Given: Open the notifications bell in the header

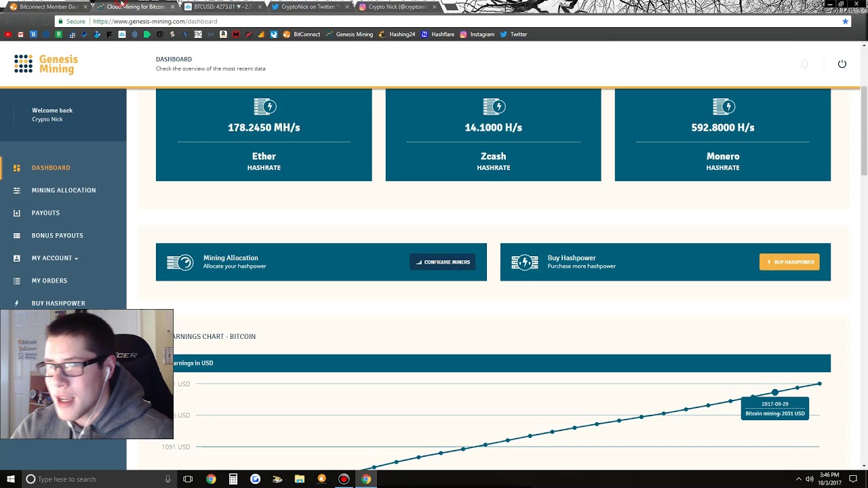Looking at the screenshot, I should click(x=804, y=64).
